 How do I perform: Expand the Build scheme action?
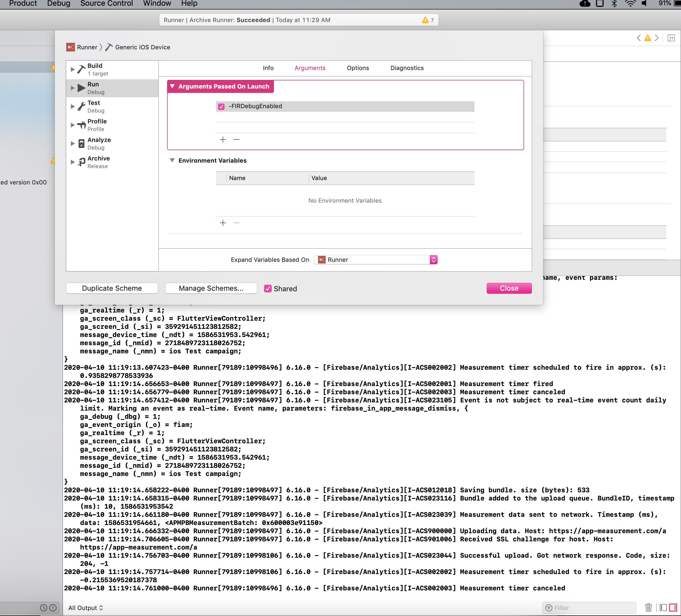72,69
